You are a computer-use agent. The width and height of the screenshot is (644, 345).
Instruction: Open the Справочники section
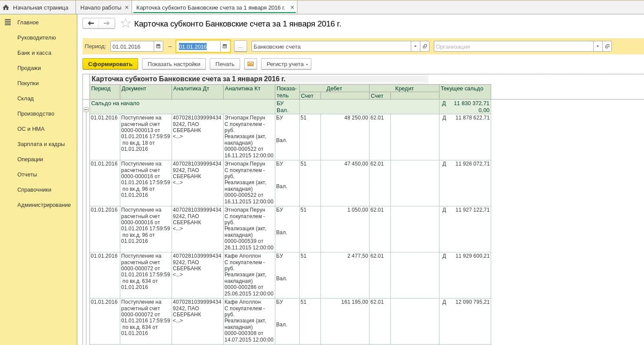tap(34, 189)
